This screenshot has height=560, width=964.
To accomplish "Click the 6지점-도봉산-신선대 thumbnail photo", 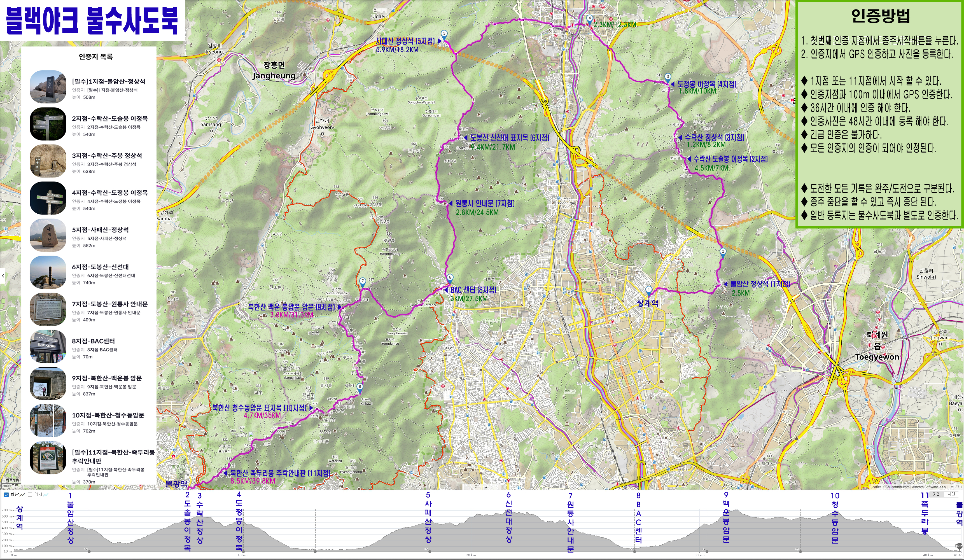I will tap(48, 272).
